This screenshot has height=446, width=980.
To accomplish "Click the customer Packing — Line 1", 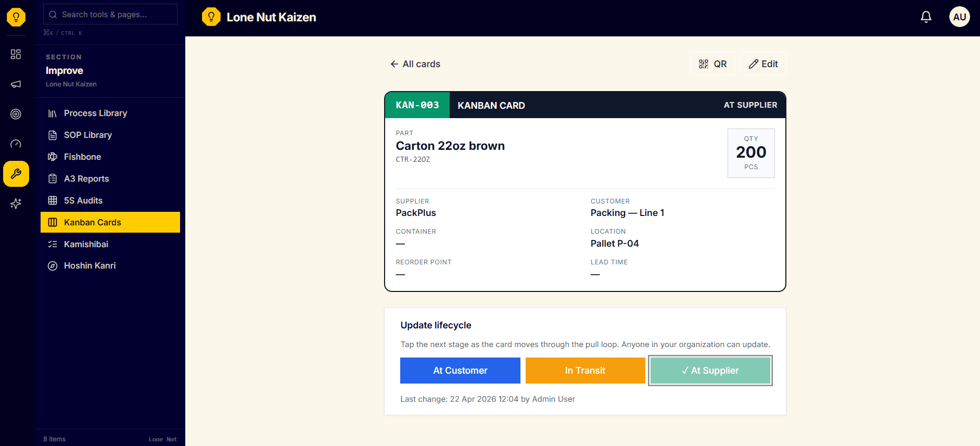I will point(627,213).
